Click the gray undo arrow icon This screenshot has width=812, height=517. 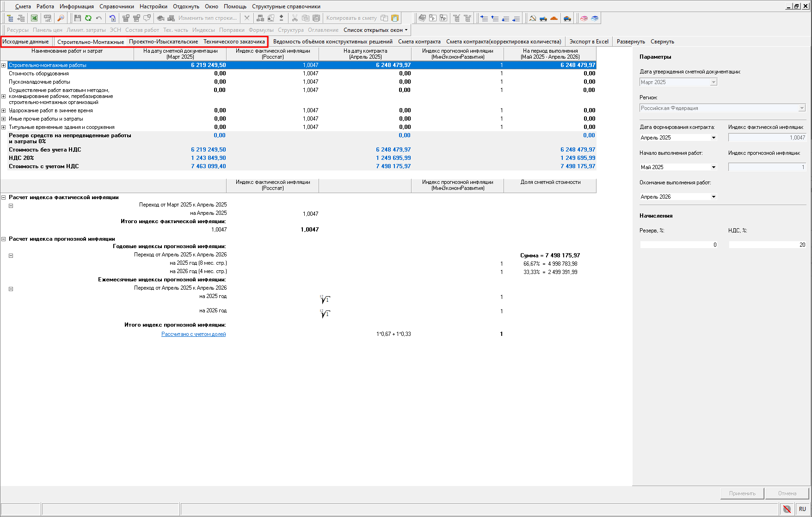(99, 18)
